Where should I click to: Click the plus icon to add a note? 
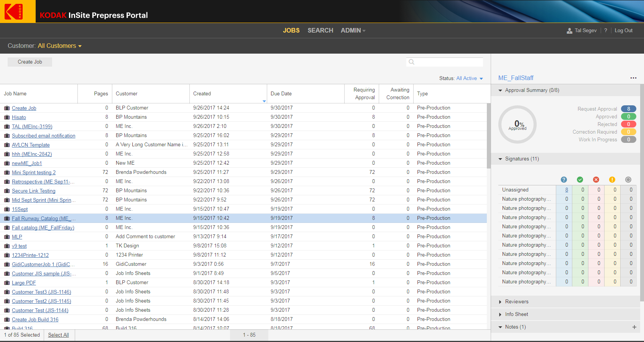tap(634, 327)
